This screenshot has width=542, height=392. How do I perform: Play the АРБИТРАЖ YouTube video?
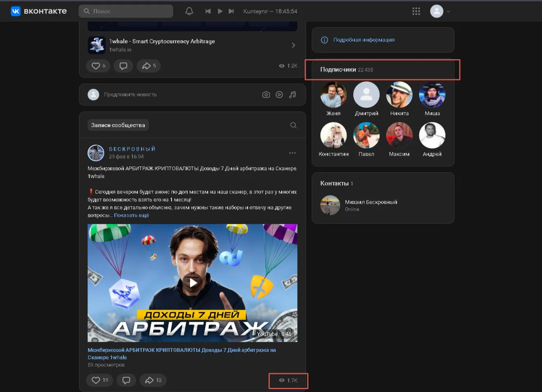pyautogui.click(x=192, y=283)
